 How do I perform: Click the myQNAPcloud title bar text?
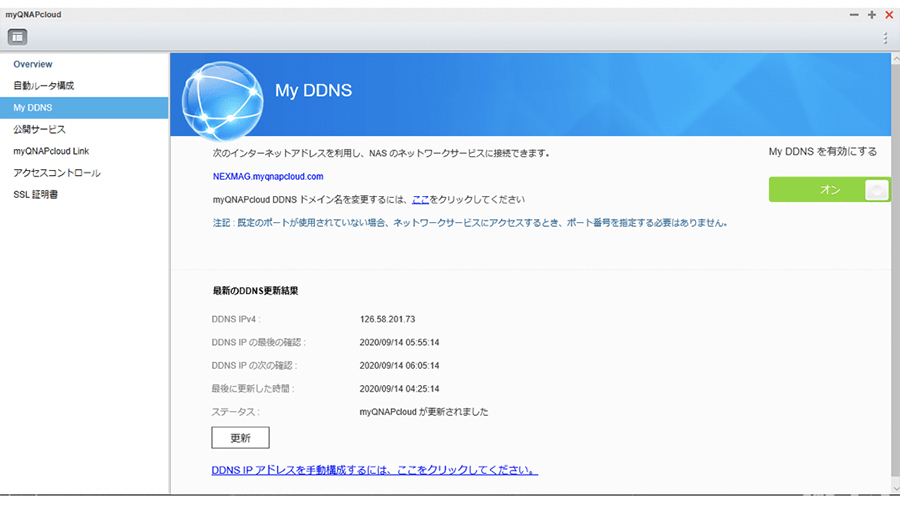33,14
